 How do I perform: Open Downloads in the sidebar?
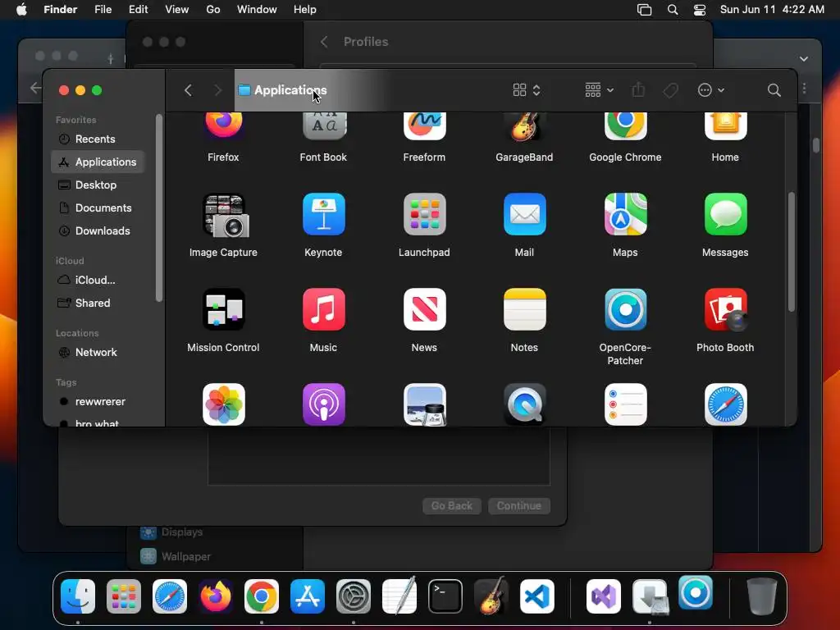(x=98, y=231)
